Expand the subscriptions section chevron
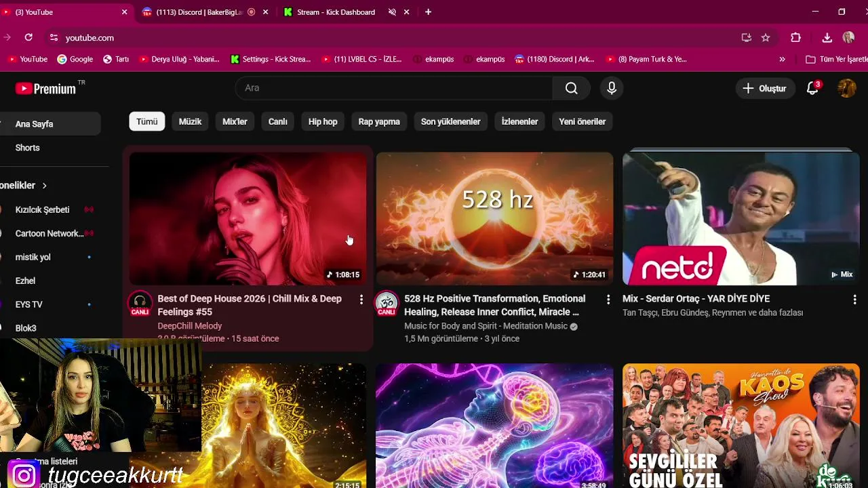The height and width of the screenshot is (488, 868). (45, 185)
